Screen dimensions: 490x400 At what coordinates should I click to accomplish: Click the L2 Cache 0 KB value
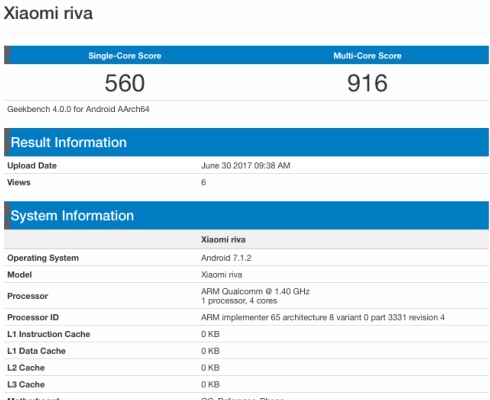tap(210, 368)
